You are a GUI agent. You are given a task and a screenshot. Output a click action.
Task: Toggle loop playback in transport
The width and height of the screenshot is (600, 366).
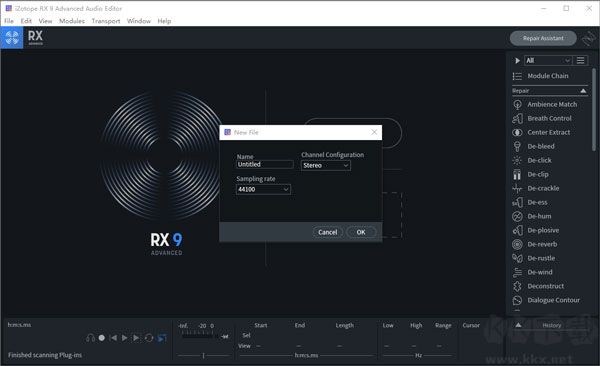click(x=149, y=338)
